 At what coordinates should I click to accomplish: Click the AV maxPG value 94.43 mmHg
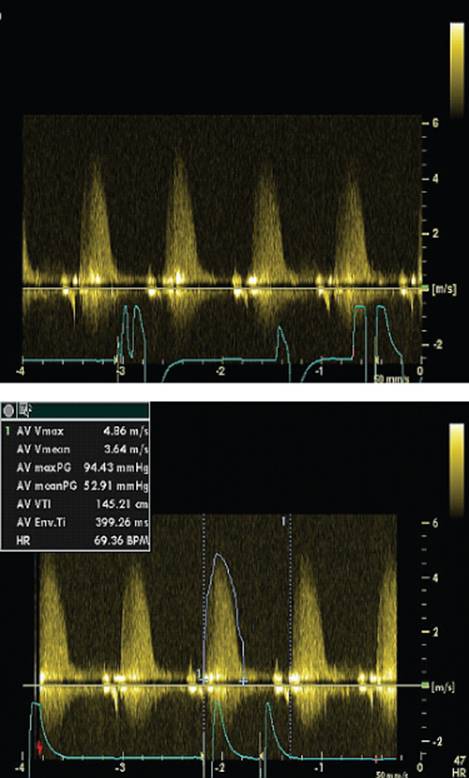click(116, 467)
